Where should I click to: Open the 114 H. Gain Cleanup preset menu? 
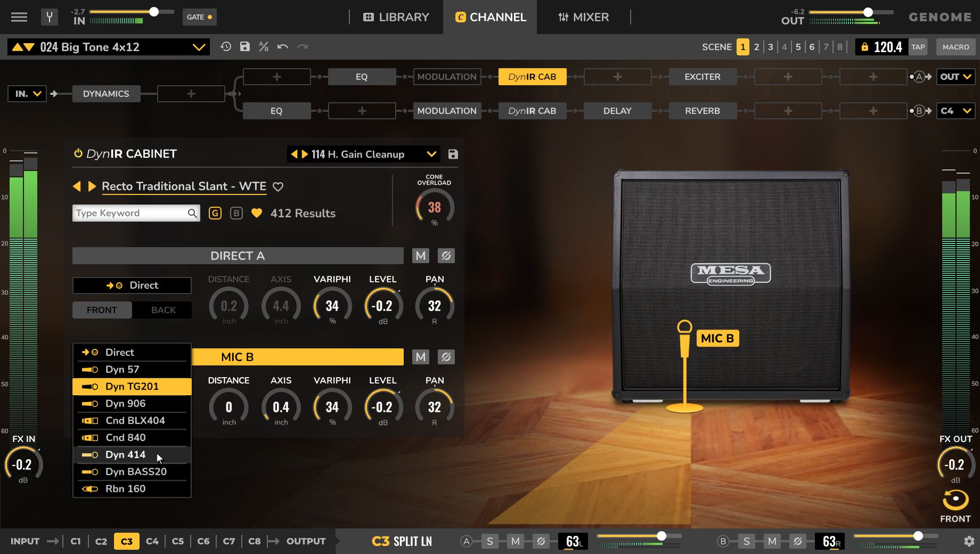[431, 154]
